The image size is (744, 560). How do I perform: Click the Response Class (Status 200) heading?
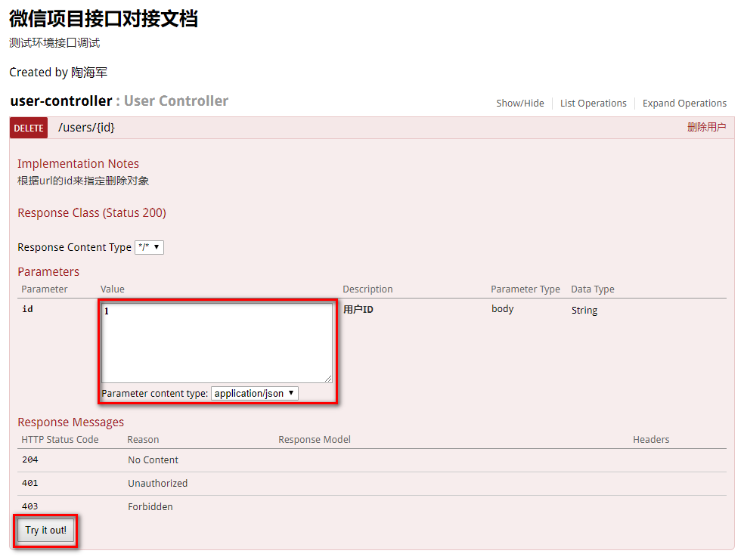pyautogui.click(x=91, y=212)
